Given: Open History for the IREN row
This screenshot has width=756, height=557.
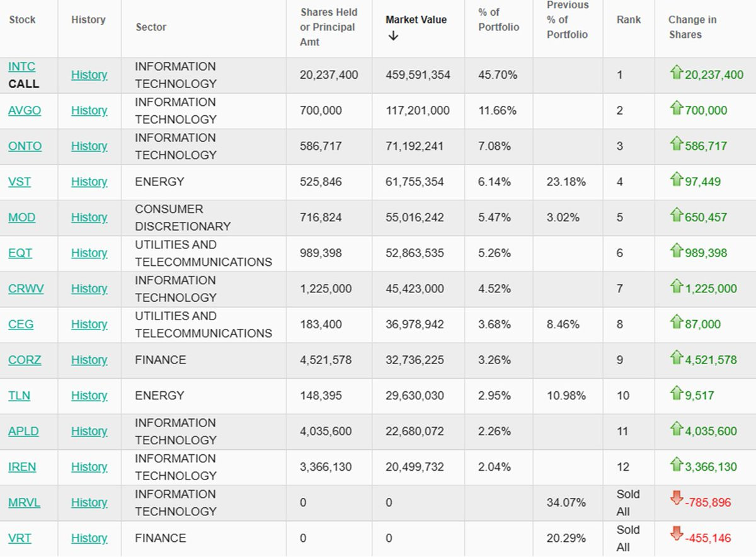Looking at the screenshot, I should pyautogui.click(x=89, y=467).
